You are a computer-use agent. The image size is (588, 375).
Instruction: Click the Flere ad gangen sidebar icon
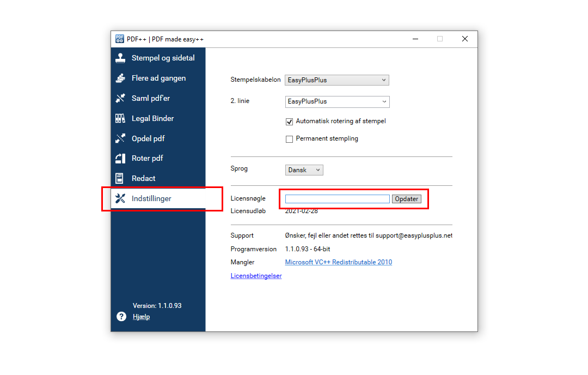(x=120, y=78)
